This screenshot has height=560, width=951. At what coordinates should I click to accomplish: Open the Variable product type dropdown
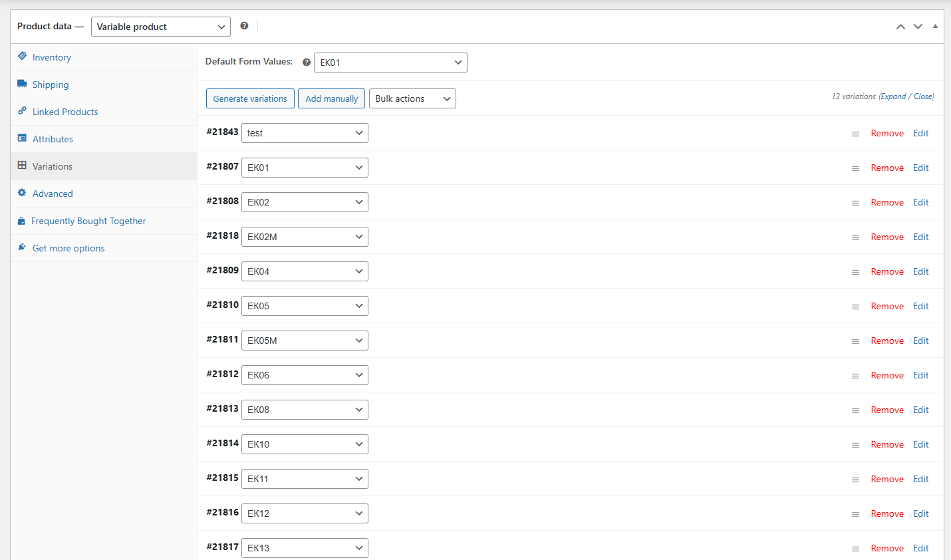click(x=160, y=27)
